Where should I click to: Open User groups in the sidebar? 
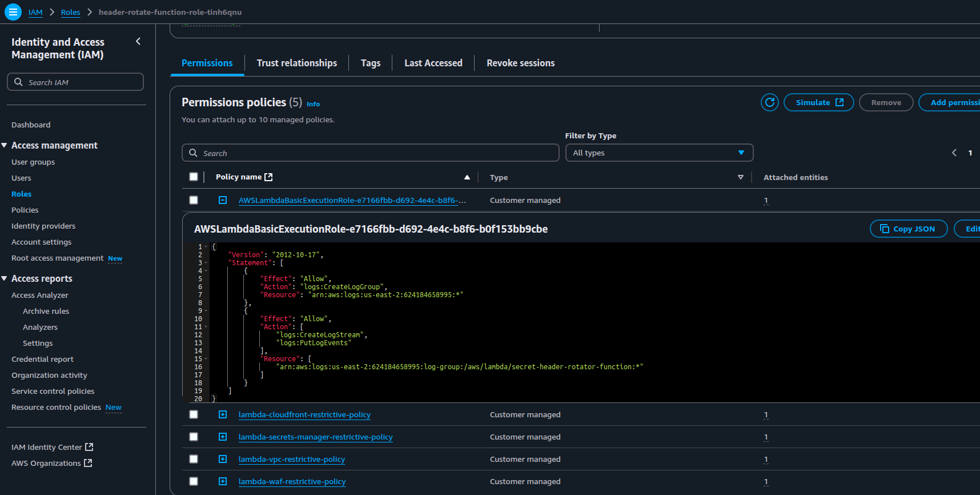coord(33,162)
